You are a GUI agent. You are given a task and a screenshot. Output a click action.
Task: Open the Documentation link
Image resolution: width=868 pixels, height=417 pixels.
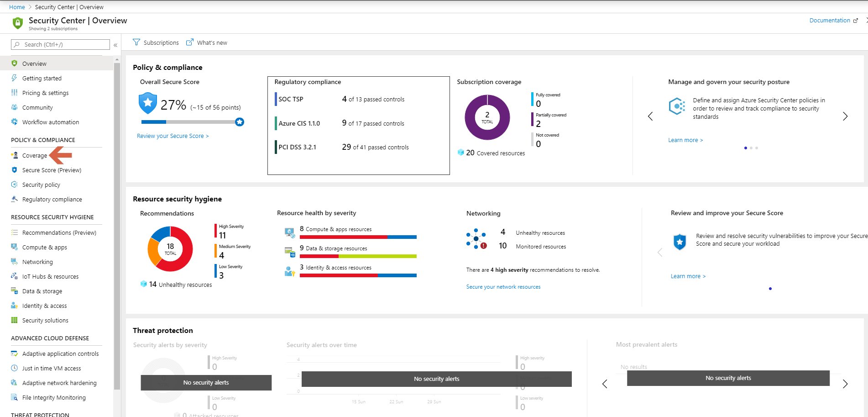click(x=833, y=20)
